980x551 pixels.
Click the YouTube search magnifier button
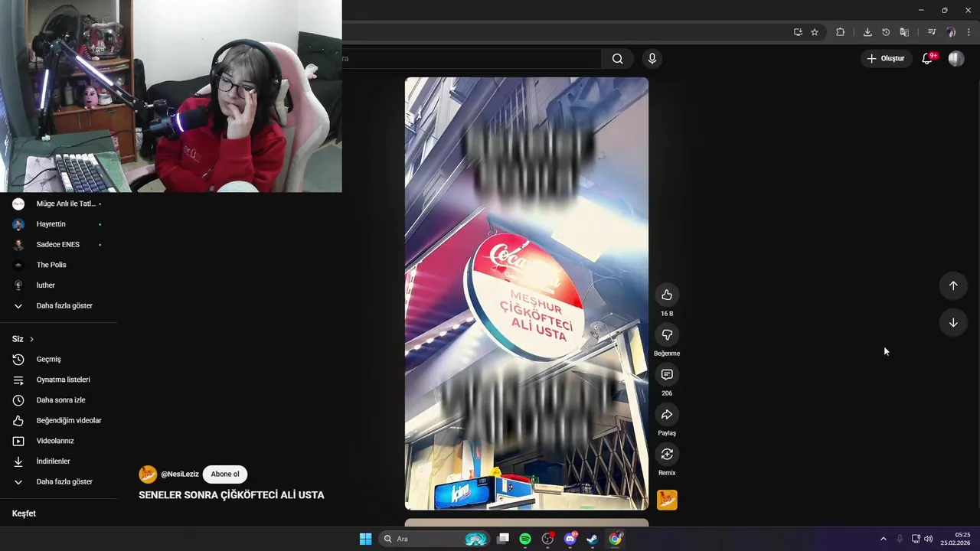click(617, 59)
